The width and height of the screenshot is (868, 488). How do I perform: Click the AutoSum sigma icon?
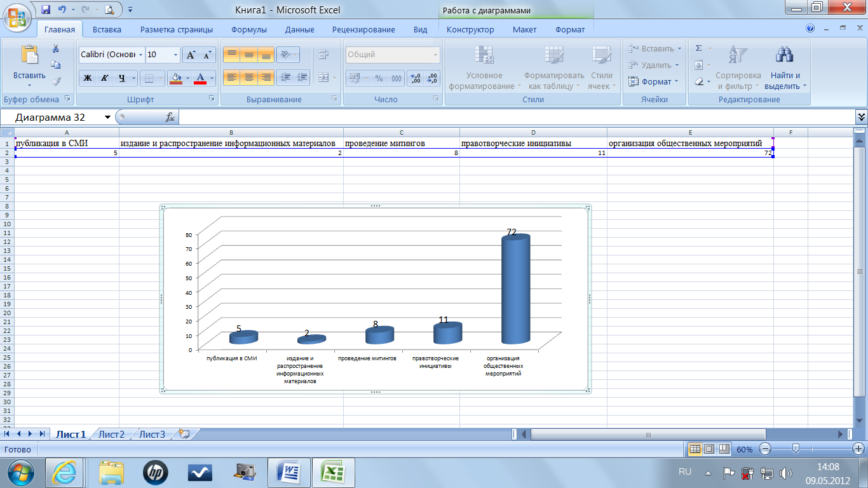699,48
